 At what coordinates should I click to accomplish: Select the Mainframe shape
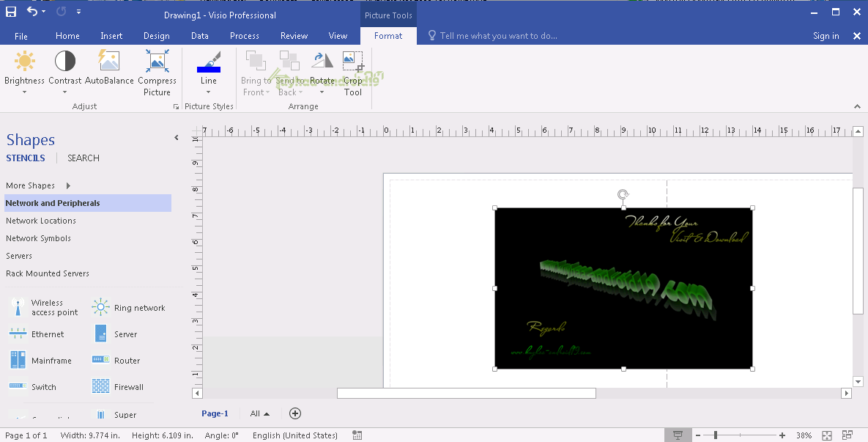41,360
